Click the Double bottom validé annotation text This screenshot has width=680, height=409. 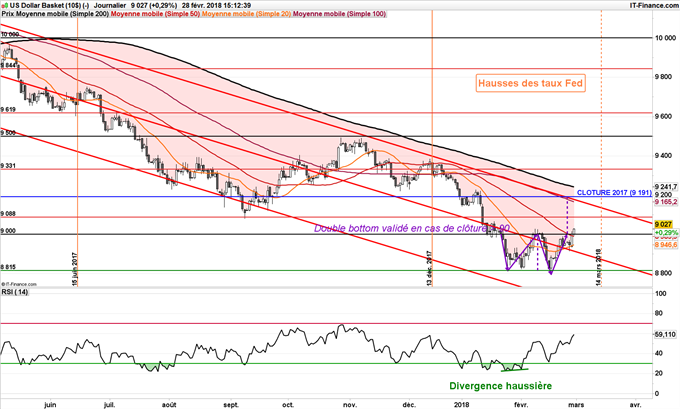(412, 228)
